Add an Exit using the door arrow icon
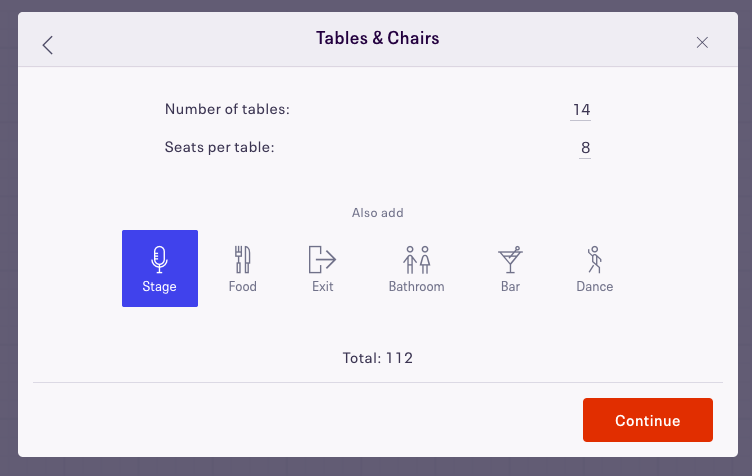The width and height of the screenshot is (752, 476). 322,259
